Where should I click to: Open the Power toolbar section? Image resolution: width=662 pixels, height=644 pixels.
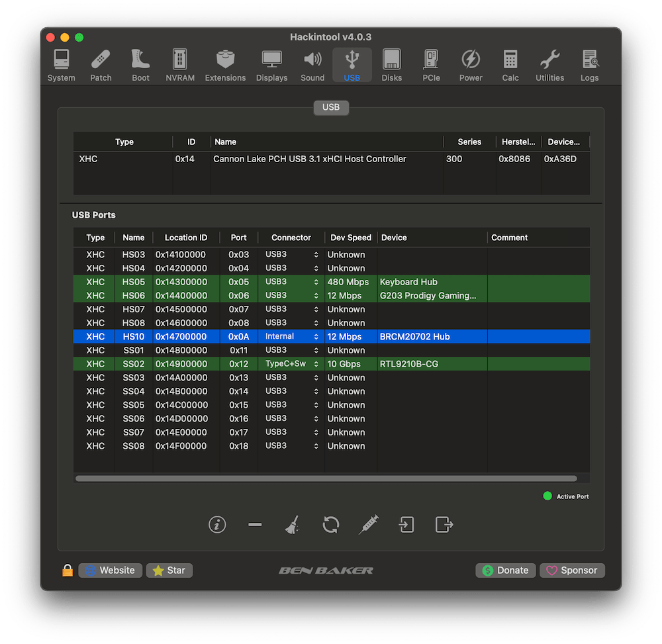click(471, 66)
